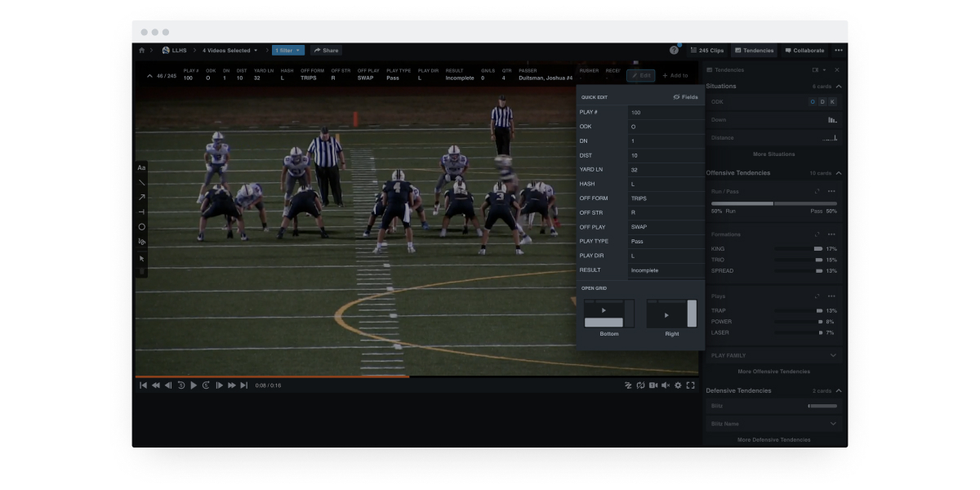The width and height of the screenshot is (980, 490).
Task: Open the Collaborate tab
Action: point(804,51)
